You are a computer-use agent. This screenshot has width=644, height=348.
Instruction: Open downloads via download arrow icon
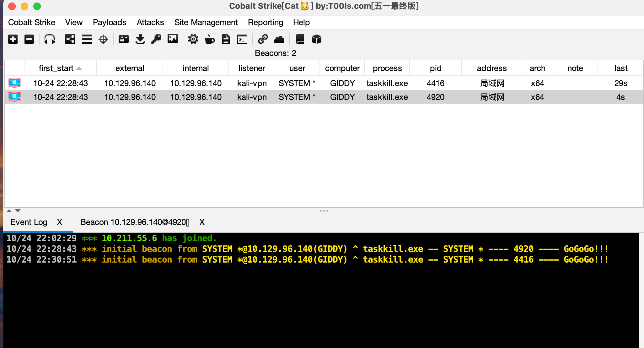(140, 39)
